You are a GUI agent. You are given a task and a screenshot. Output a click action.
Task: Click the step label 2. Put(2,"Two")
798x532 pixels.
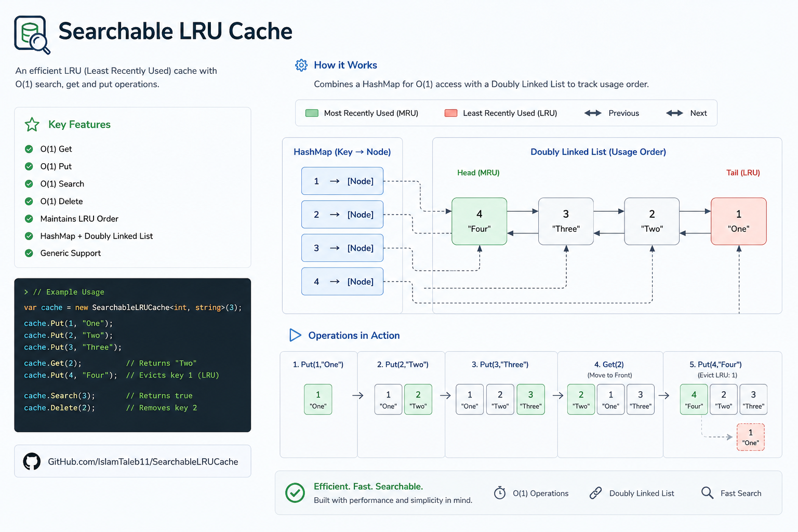pyautogui.click(x=403, y=365)
